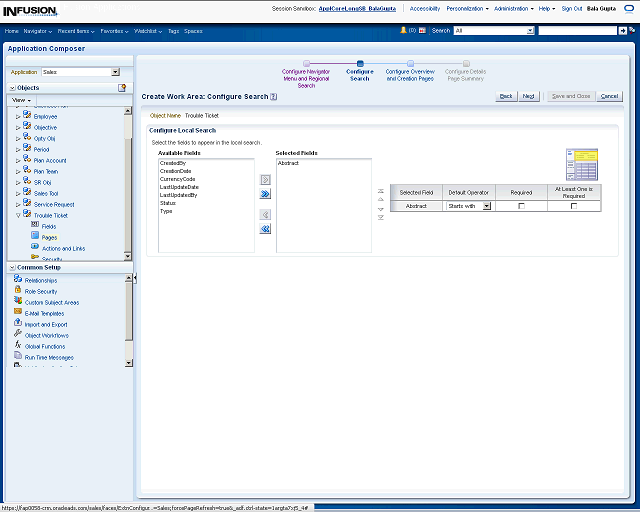Click the Custom Subject Areas icon
This screenshot has height=512, width=640.
(18, 302)
